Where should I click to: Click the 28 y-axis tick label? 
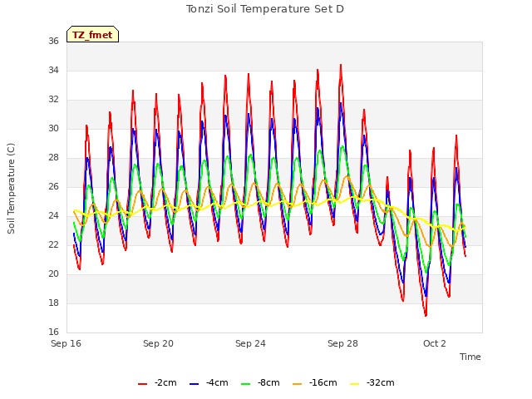[53, 157]
